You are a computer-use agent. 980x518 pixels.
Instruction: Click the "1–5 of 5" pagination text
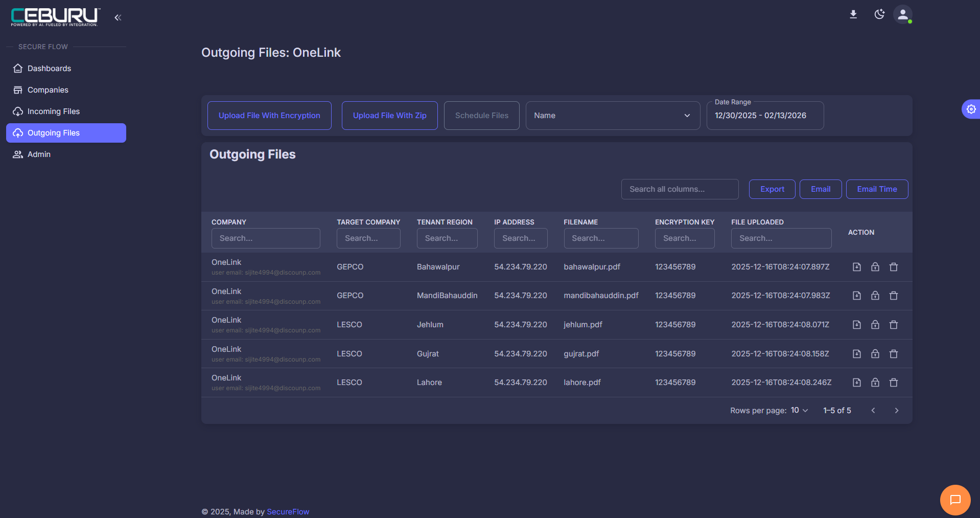coord(837,411)
